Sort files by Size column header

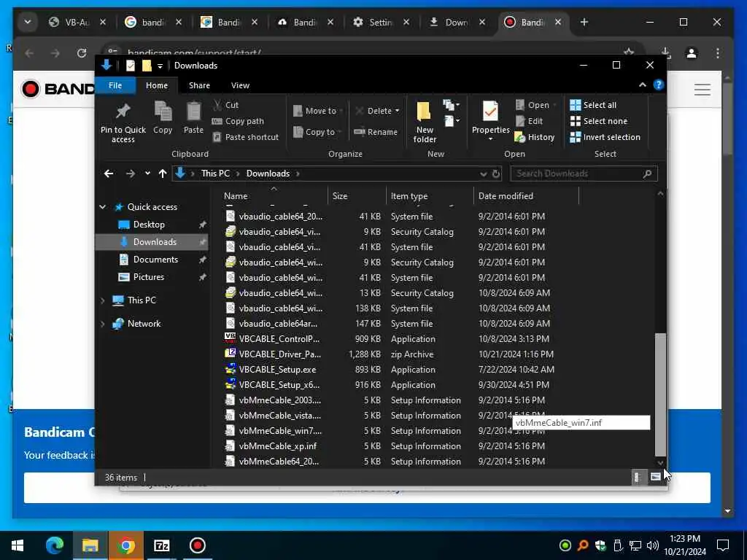tap(340, 195)
